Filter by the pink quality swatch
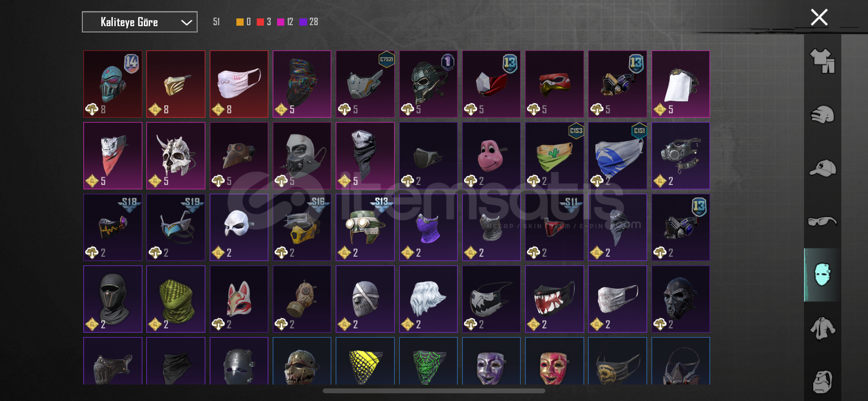The width and height of the screenshot is (868, 401). (x=280, y=22)
